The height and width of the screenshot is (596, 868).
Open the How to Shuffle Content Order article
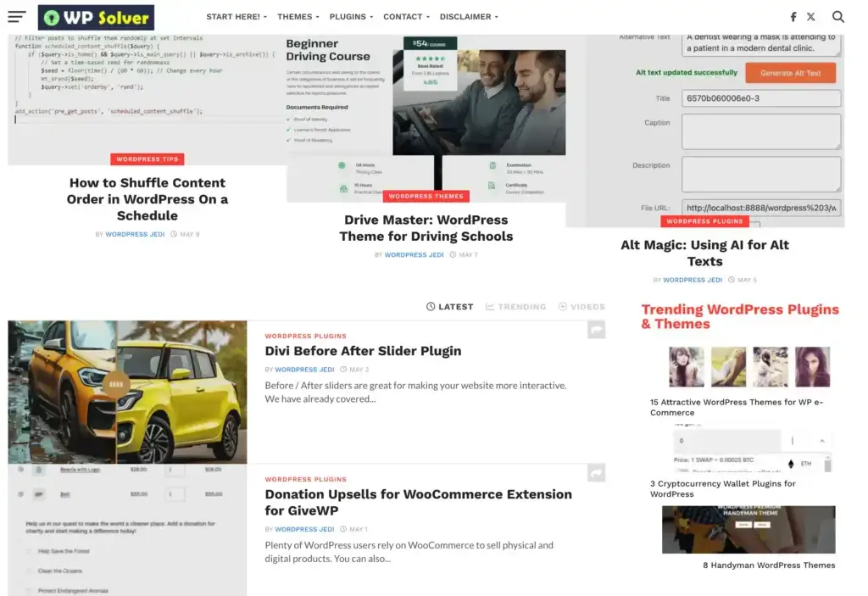(x=147, y=199)
